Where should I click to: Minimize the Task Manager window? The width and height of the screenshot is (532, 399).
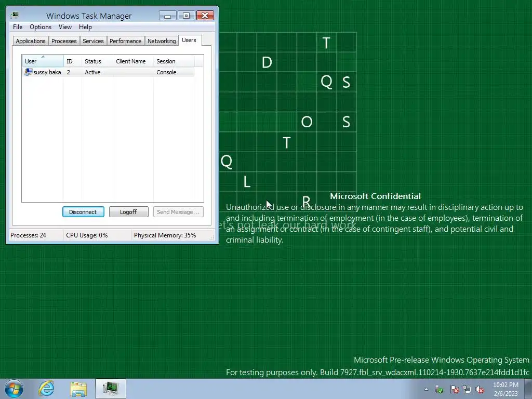168,16
